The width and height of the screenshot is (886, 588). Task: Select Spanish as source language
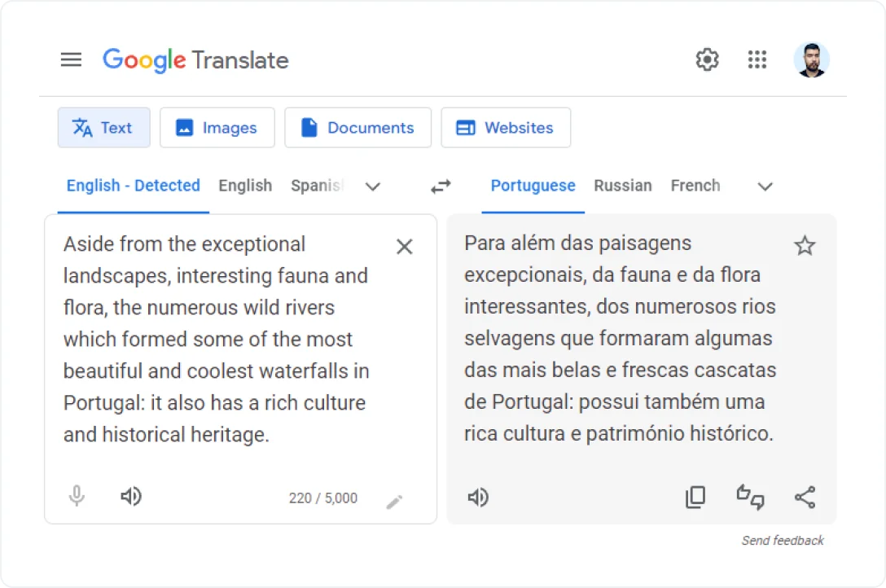(x=318, y=186)
